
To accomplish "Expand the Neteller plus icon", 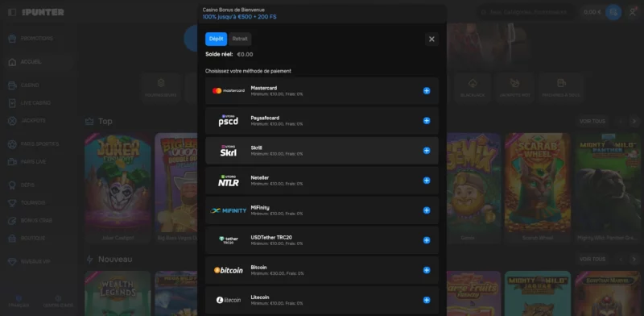I will (427, 181).
